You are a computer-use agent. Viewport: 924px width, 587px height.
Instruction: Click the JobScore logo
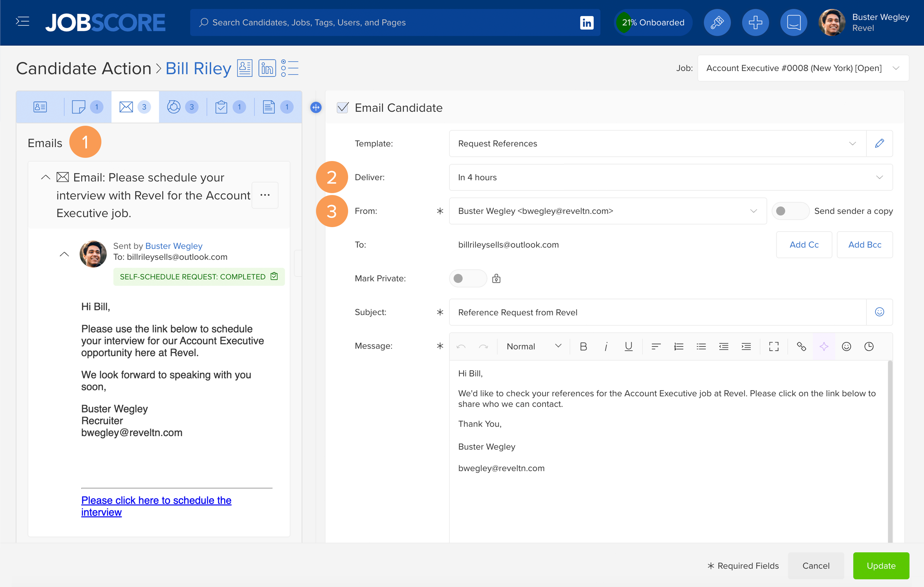tap(105, 23)
